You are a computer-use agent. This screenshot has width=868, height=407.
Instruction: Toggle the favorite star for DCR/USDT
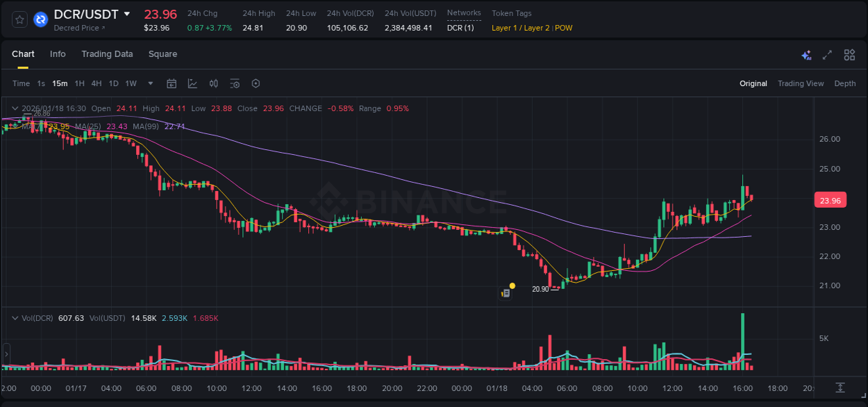[19, 19]
